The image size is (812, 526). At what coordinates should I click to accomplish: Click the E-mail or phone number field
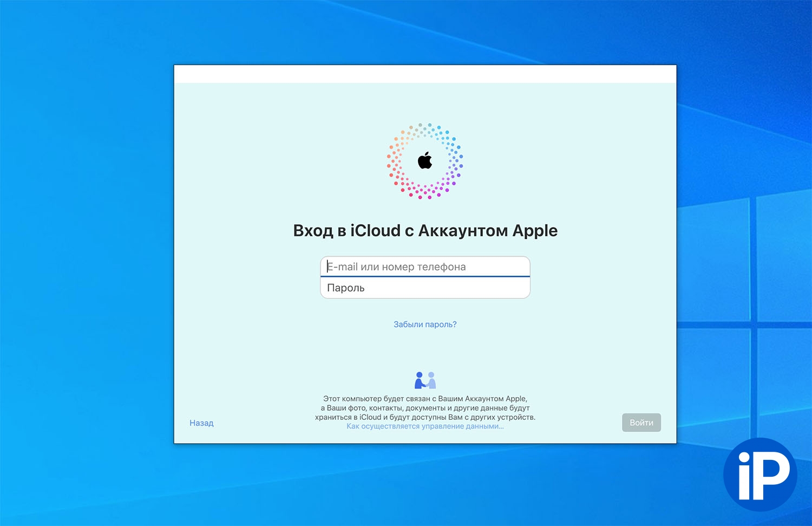point(425,267)
